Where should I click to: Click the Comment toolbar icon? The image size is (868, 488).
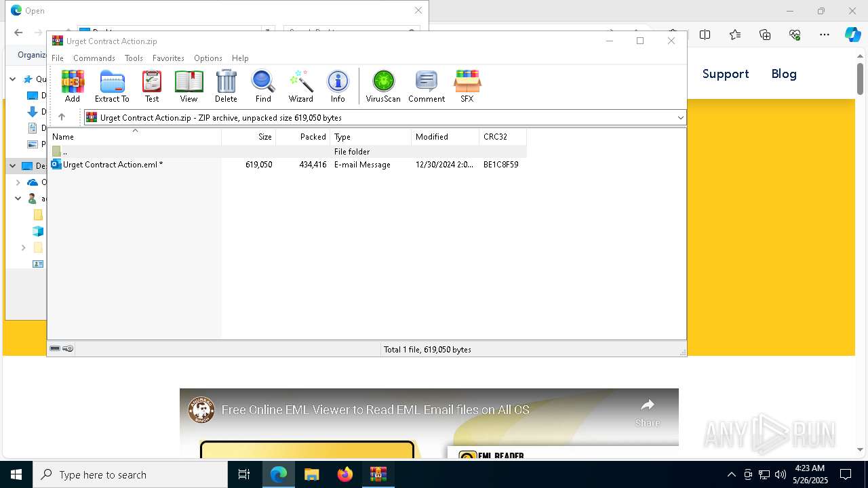point(427,86)
